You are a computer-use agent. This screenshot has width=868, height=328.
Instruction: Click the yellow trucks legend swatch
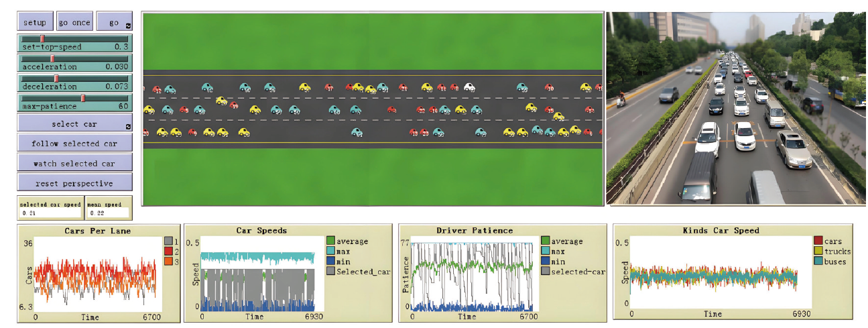[818, 251]
